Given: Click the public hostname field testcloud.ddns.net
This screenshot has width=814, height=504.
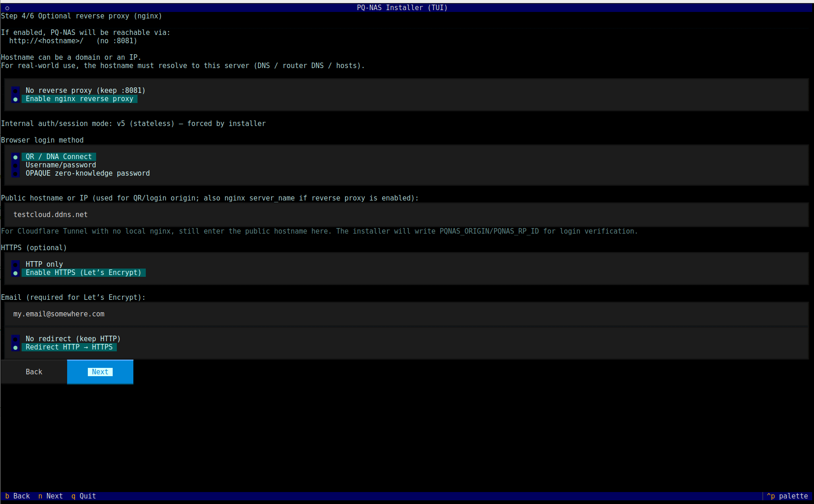Looking at the screenshot, I should (407, 215).
